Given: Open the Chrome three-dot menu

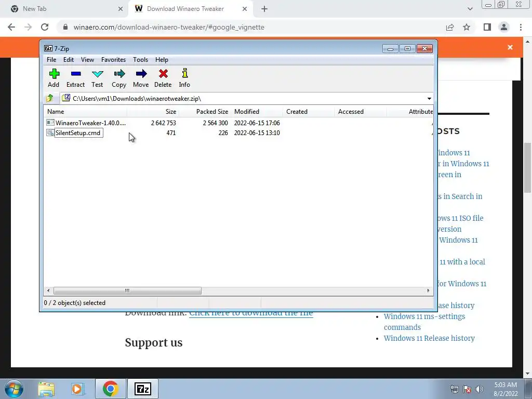Looking at the screenshot, I should [521, 27].
